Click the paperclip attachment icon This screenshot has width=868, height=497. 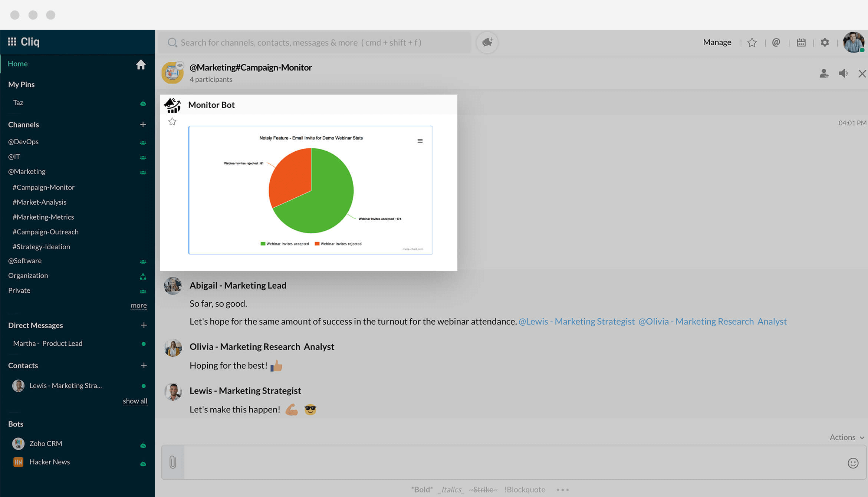[x=173, y=462]
